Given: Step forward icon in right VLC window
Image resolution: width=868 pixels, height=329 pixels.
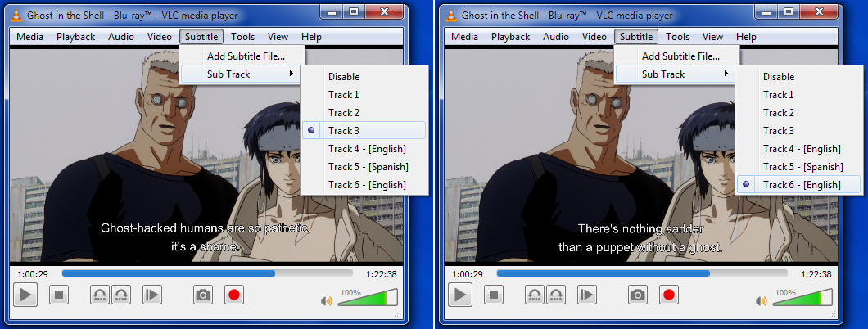Looking at the screenshot, I should click(x=556, y=295).
